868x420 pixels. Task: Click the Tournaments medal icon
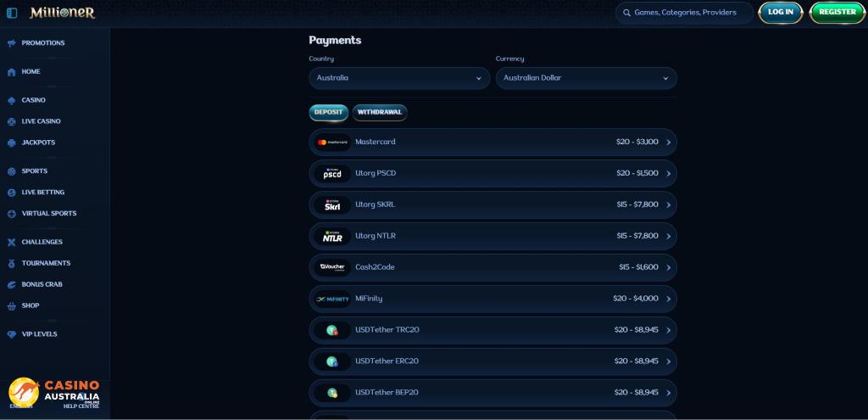tap(12, 264)
